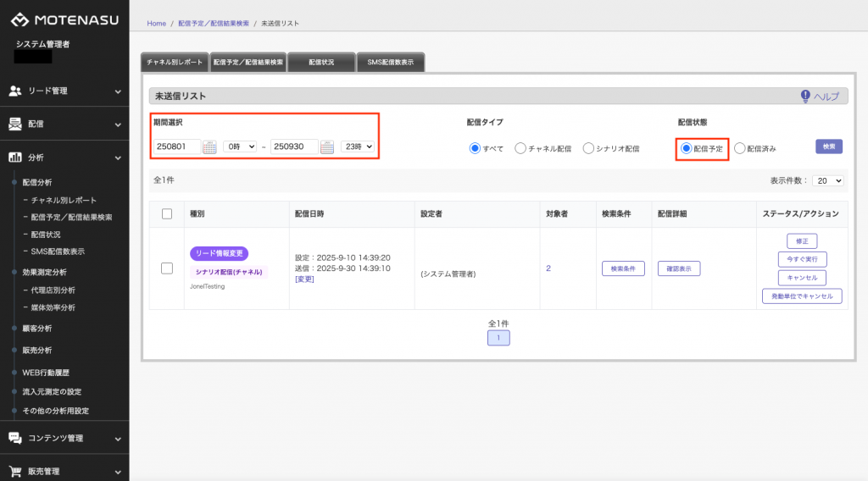
Task: Click the analysis bar chart icon
Action: point(15,158)
